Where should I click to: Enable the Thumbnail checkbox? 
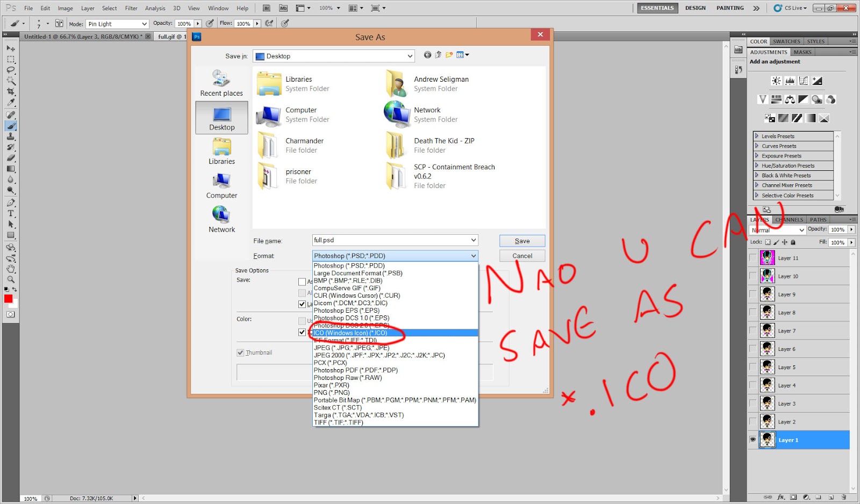(240, 352)
